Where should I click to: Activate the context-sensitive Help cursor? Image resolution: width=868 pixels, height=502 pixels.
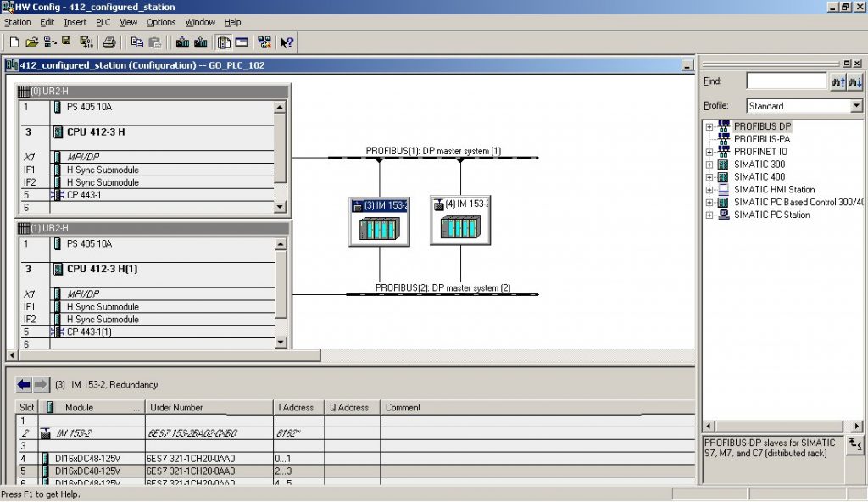287,42
